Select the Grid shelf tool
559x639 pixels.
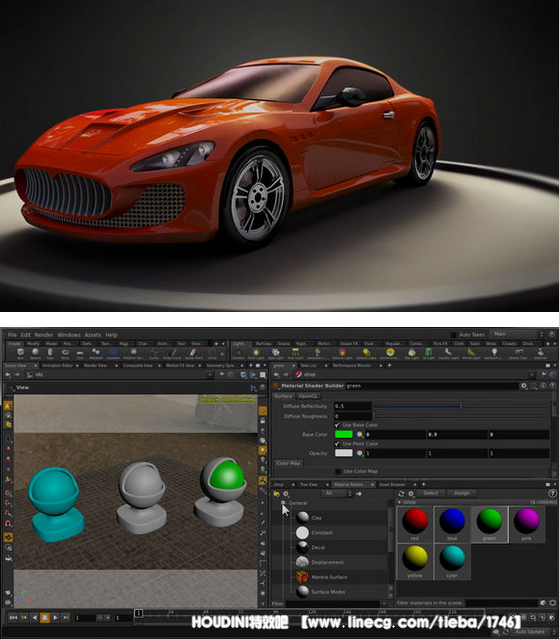[80, 353]
